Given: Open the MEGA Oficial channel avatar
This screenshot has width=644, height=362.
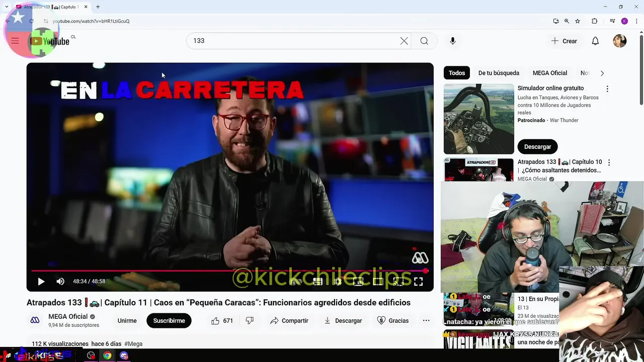Looking at the screenshot, I should 35,320.
